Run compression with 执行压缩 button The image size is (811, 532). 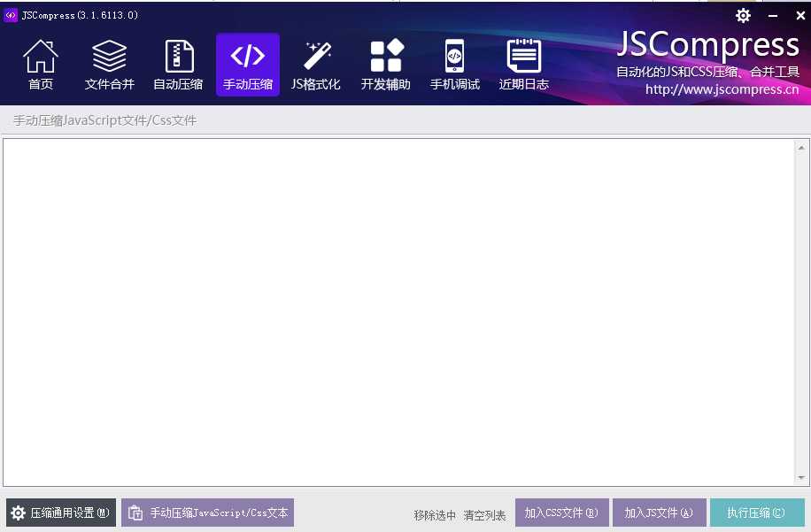click(x=757, y=513)
